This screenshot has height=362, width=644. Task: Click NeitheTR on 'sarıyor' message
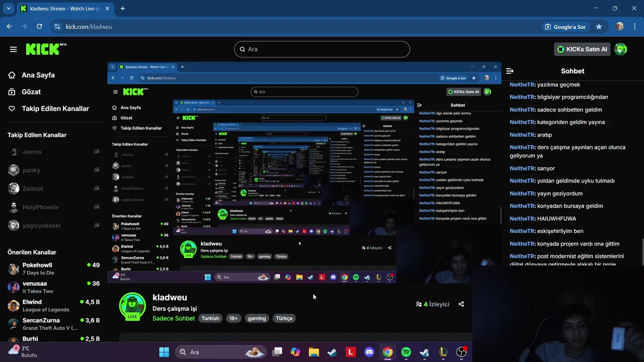[522, 168]
